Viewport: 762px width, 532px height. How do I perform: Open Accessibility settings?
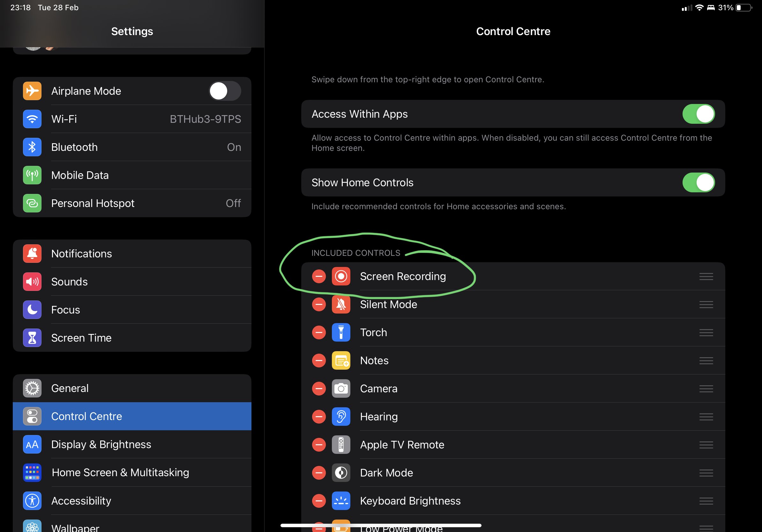[x=132, y=500]
